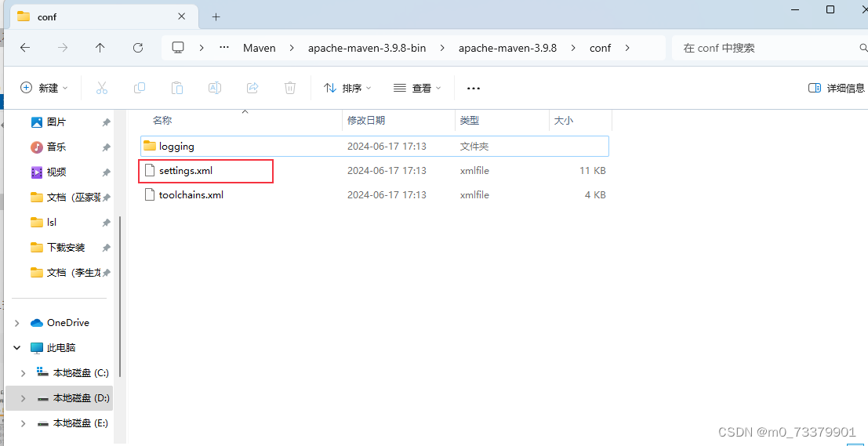The image size is (868, 446).
Task: Open the 新建 (New) dropdown
Action: click(x=44, y=88)
